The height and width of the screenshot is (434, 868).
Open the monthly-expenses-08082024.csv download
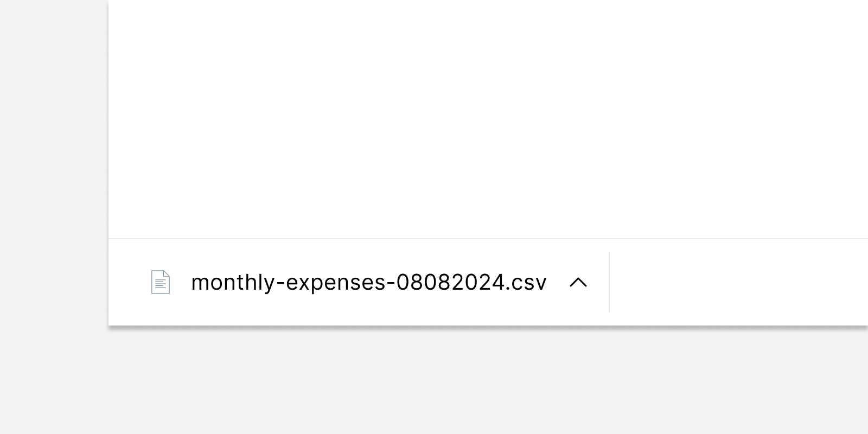[369, 282]
